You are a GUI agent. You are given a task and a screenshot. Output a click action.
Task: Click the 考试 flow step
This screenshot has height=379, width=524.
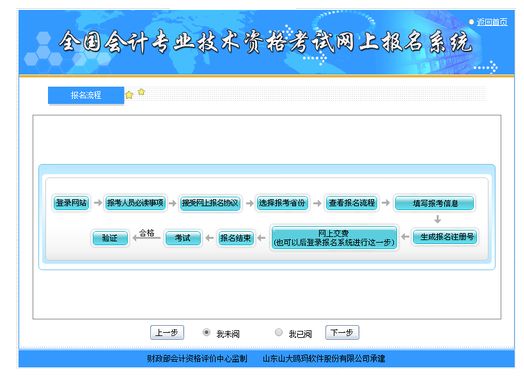(183, 238)
